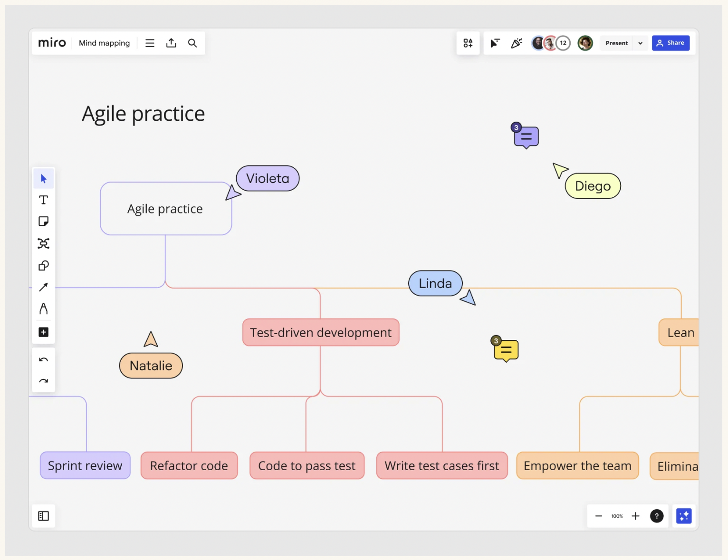The height and width of the screenshot is (560, 728).
Task: Show the 12 additional collaborators
Action: (563, 43)
